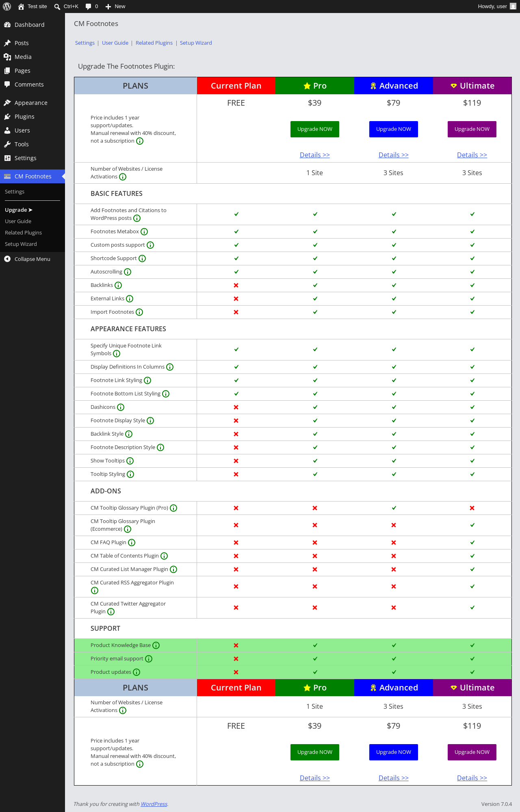Click the top Pro plan column header
The width and height of the screenshot is (520, 812).
pyautogui.click(x=315, y=86)
